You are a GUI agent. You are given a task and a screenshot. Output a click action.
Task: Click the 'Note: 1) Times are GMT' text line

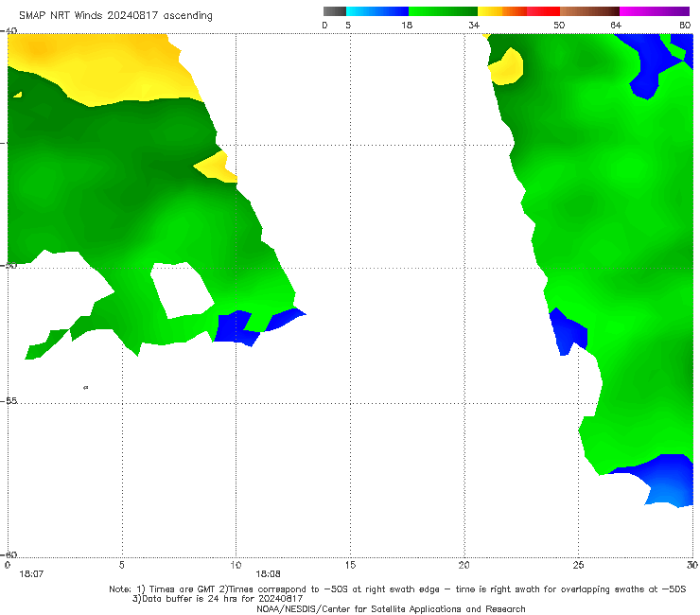pyautogui.click(x=397, y=589)
